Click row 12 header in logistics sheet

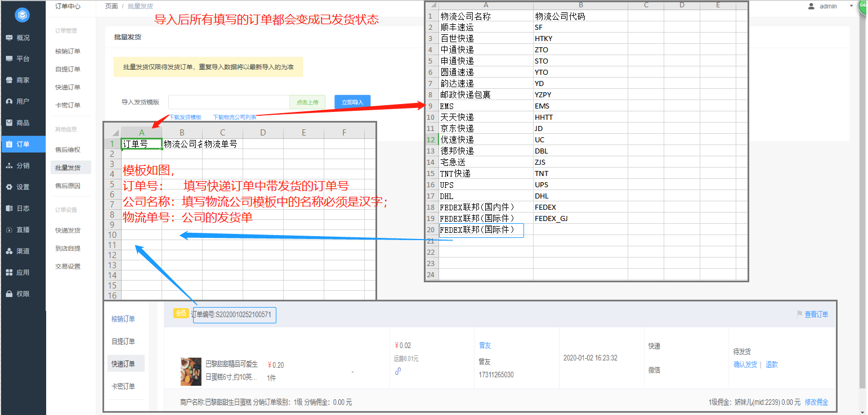coord(432,139)
